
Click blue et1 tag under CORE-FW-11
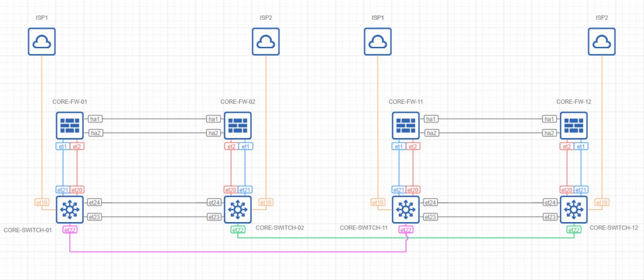(x=399, y=147)
